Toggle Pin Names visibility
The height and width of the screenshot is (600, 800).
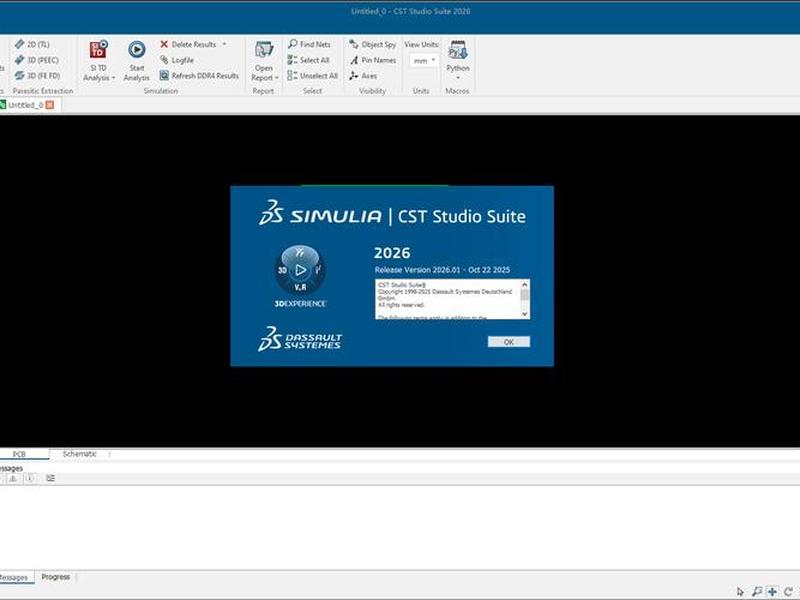[372, 60]
